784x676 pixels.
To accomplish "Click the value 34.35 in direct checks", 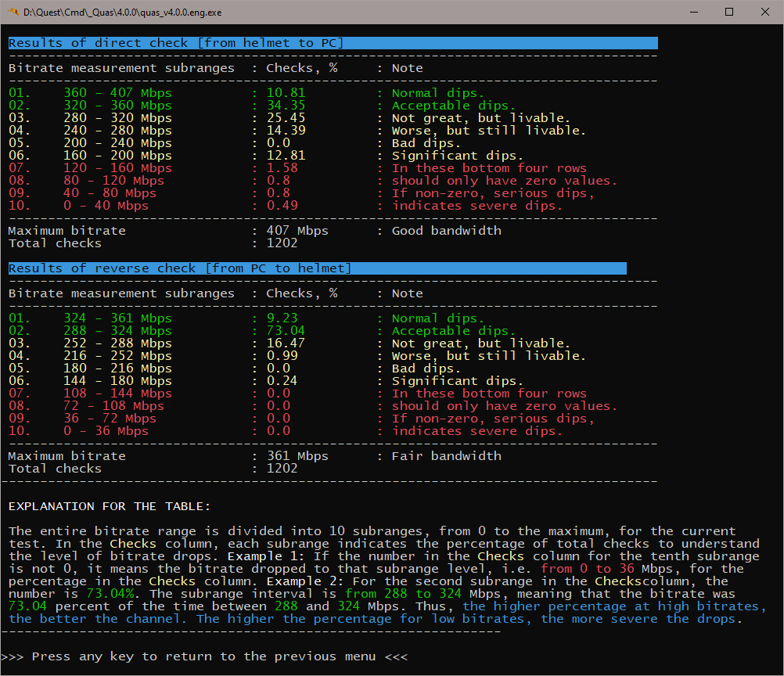I will [x=286, y=106].
